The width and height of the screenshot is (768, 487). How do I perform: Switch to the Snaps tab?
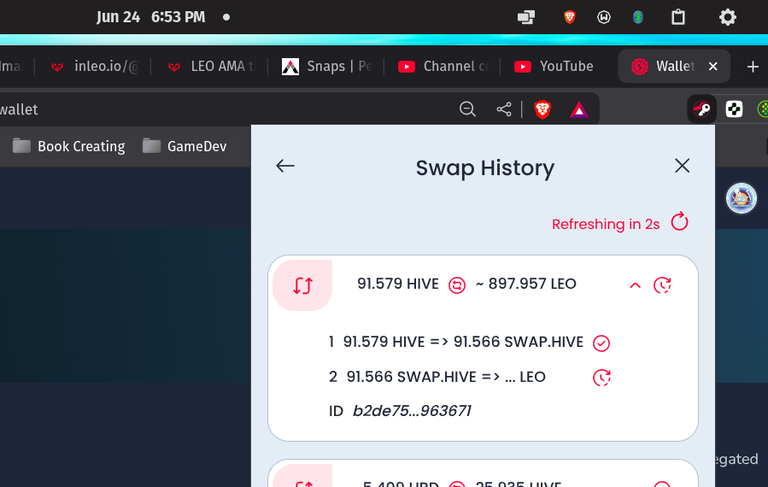tap(327, 66)
